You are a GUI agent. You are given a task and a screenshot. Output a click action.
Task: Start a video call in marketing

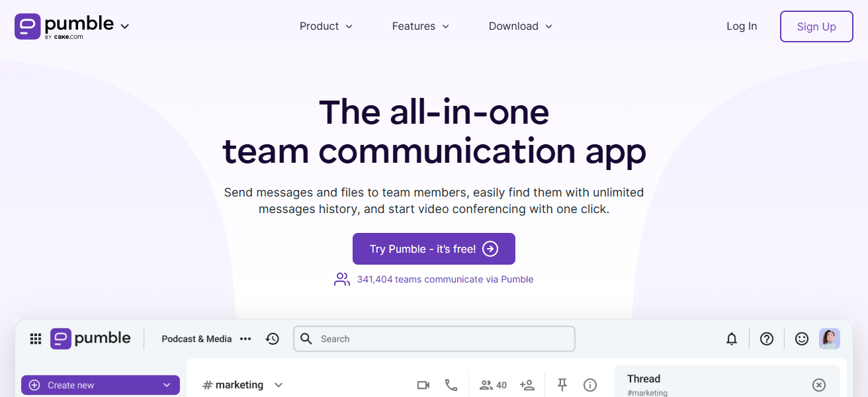click(423, 385)
